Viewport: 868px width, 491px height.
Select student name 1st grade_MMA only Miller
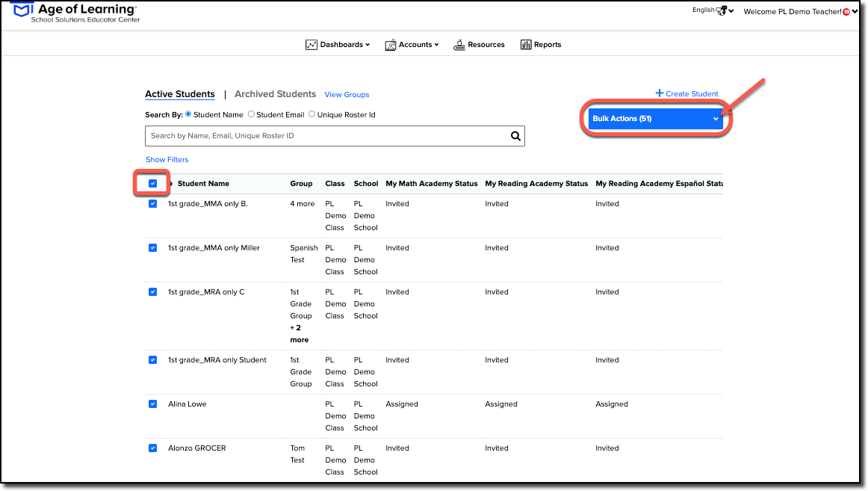(214, 248)
